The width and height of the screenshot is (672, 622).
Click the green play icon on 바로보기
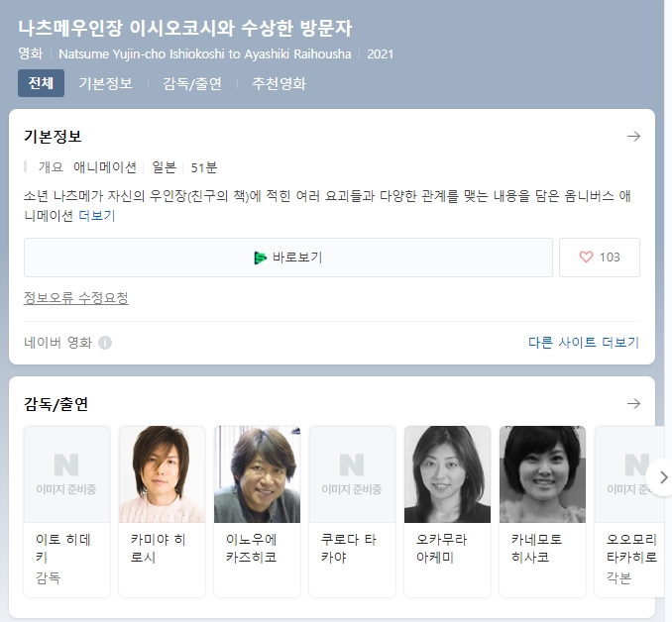pyautogui.click(x=260, y=258)
